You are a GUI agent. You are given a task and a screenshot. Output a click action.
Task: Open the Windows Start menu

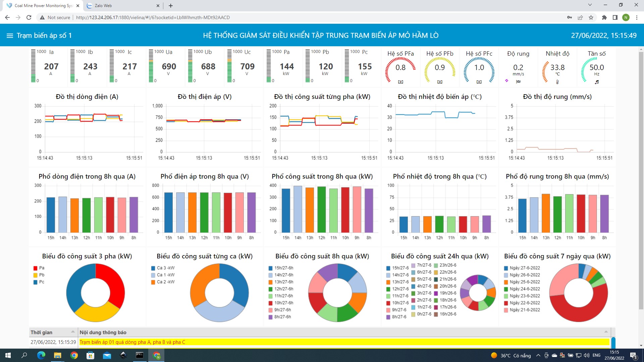click(x=8, y=355)
